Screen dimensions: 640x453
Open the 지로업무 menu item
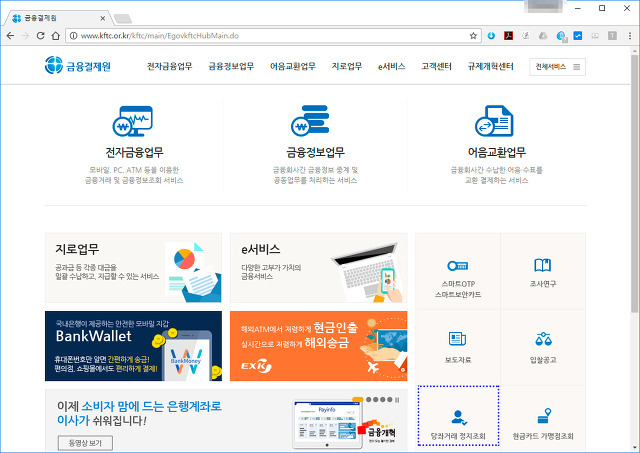pos(347,66)
